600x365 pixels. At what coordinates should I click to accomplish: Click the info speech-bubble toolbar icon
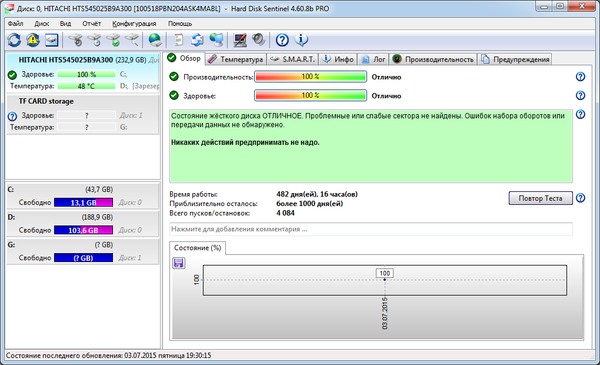302,40
